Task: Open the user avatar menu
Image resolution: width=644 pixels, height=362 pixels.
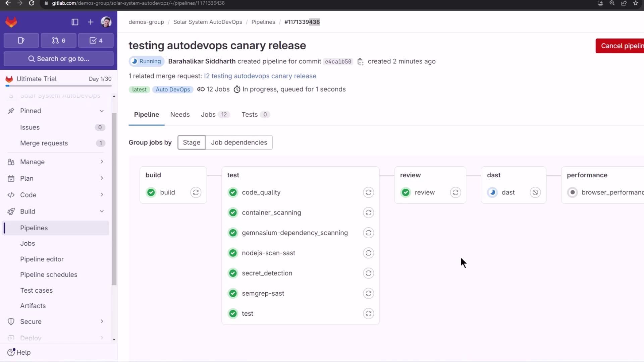Action: click(x=106, y=22)
